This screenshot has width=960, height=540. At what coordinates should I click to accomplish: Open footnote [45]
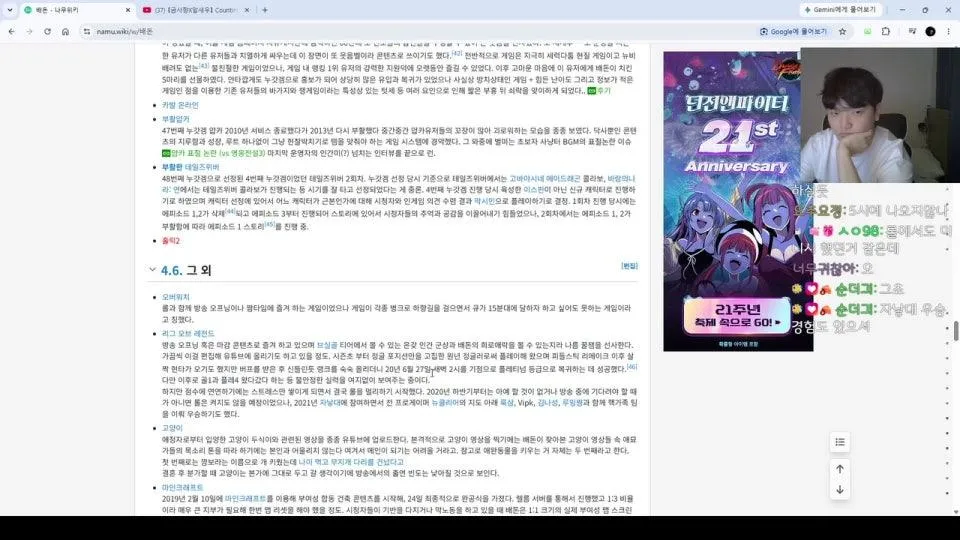pos(269,224)
